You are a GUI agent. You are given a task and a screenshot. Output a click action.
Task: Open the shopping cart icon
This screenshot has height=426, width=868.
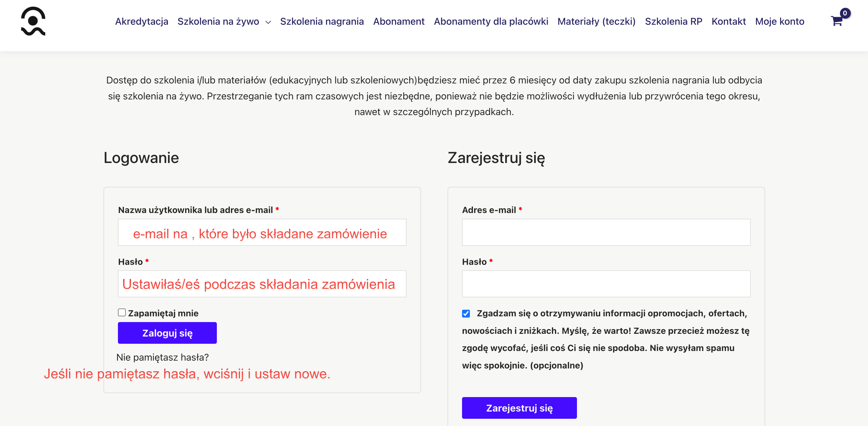tap(837, 21)
